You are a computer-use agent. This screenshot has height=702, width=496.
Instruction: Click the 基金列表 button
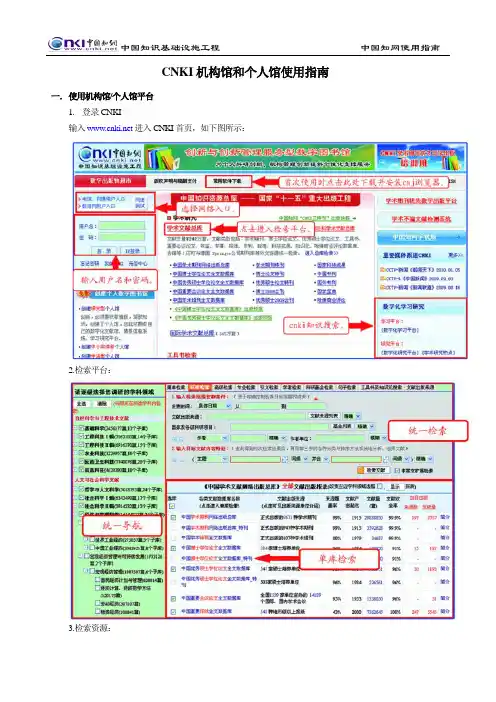(343, 427)
